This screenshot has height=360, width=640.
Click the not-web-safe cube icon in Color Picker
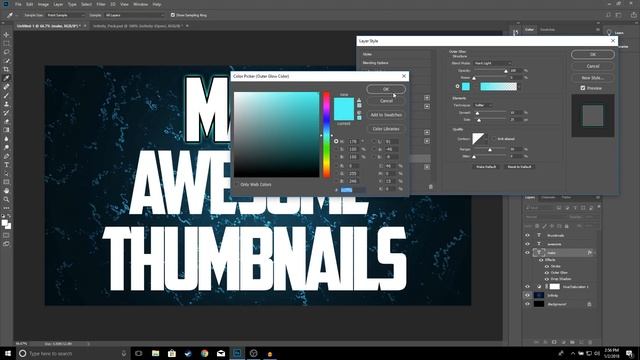(x=359, y=113)
